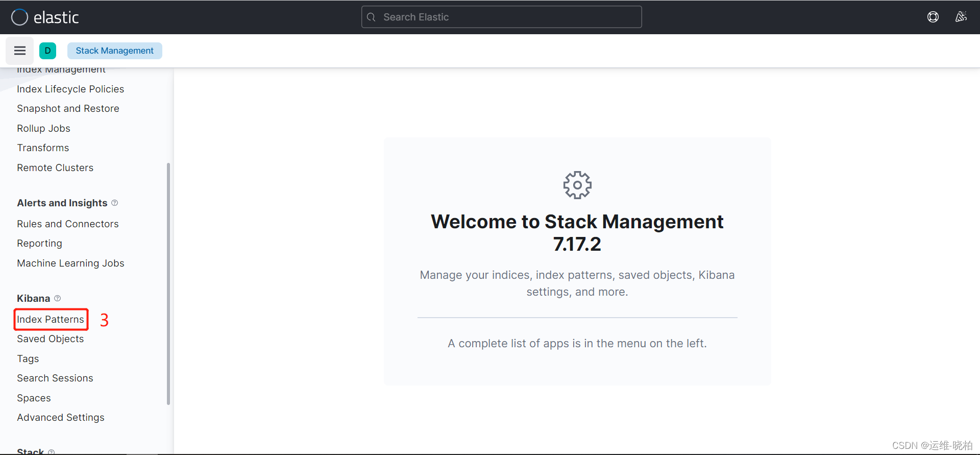Go to Snapshot and Restore
Image resolution: width=980 pixels, height=455 pixels.
tap(68, 108)
